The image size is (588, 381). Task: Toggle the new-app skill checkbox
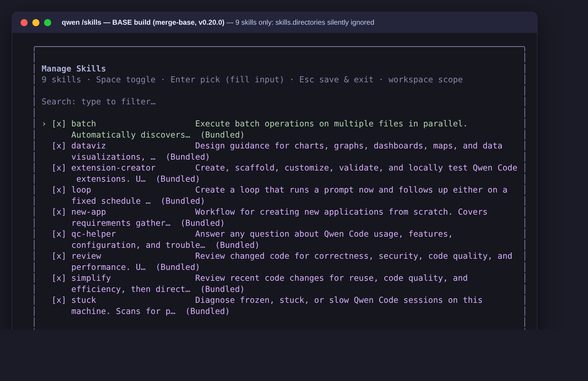[59, 212]
